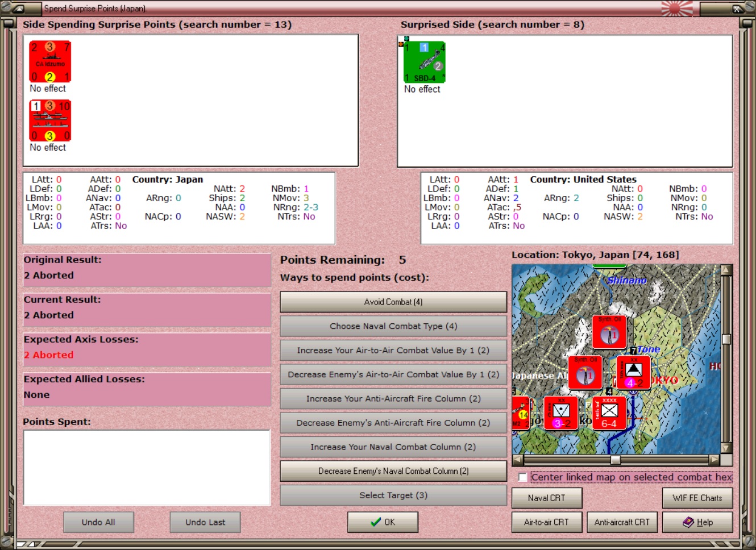
Task: Click "Ways to spend points (cost):" label
Action: [355, 278]
